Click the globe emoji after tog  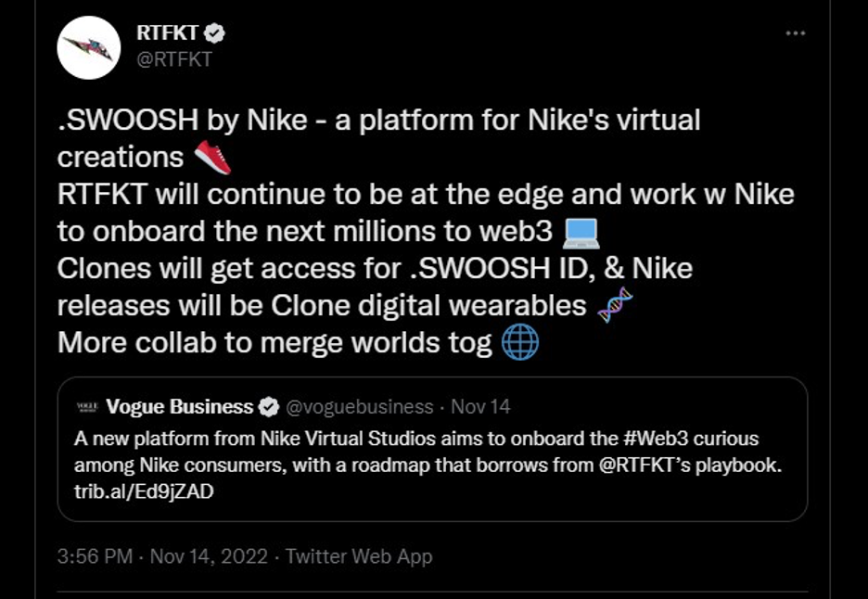(x=519, y=342)
